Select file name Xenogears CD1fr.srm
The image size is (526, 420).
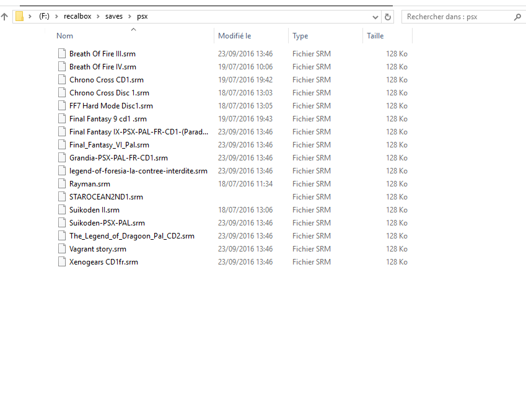(103, 262)
